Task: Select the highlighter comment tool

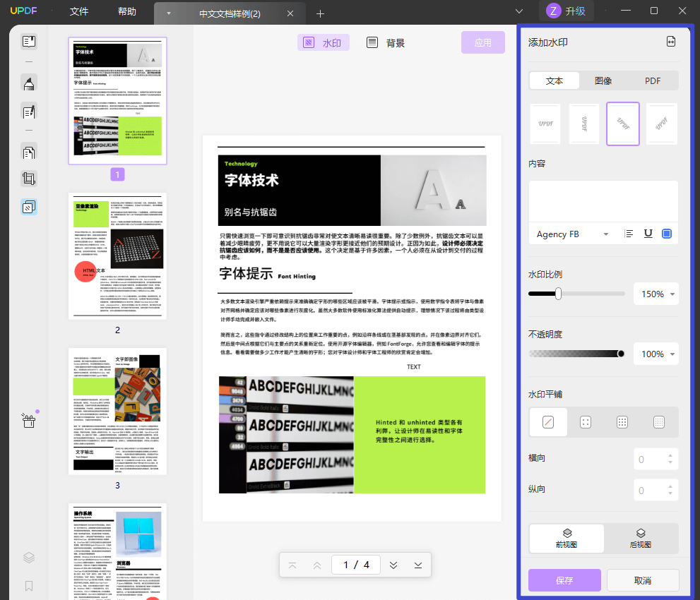Action: (x=29, y=85)
